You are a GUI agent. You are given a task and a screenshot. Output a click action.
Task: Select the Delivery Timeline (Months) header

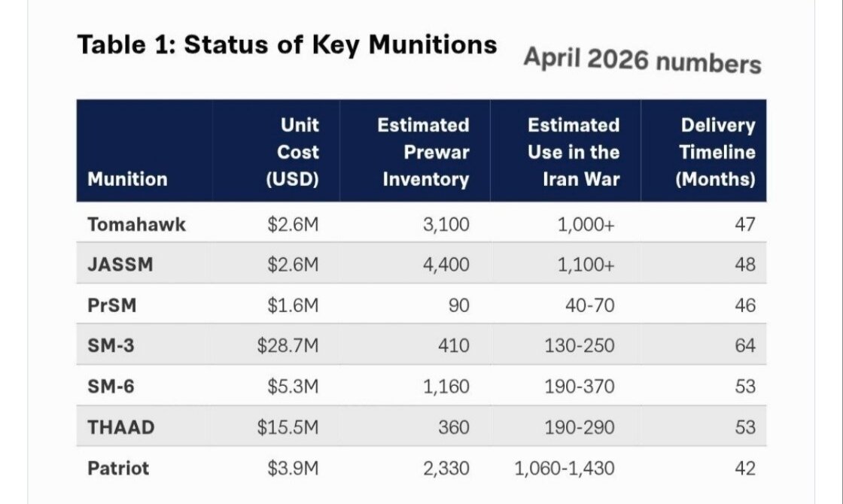click(x=716, y=152)
